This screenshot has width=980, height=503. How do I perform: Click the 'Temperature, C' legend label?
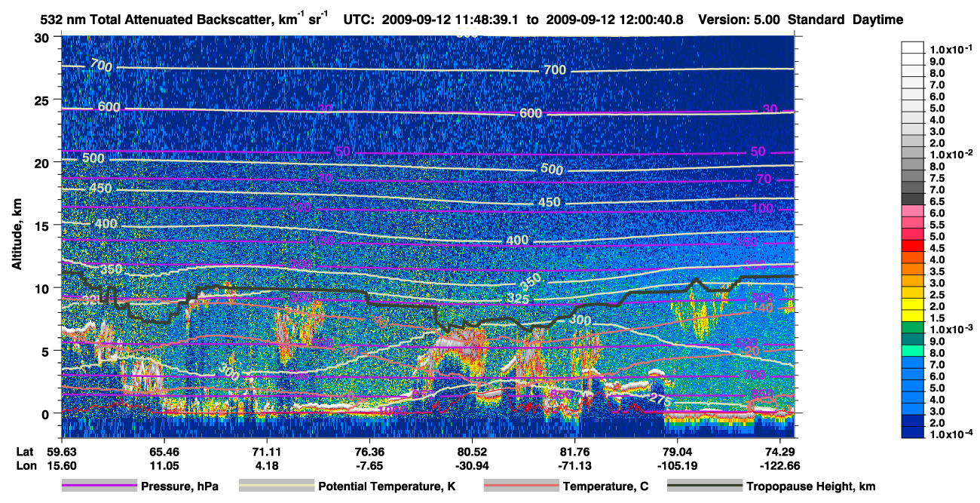[x=605, y=487]
